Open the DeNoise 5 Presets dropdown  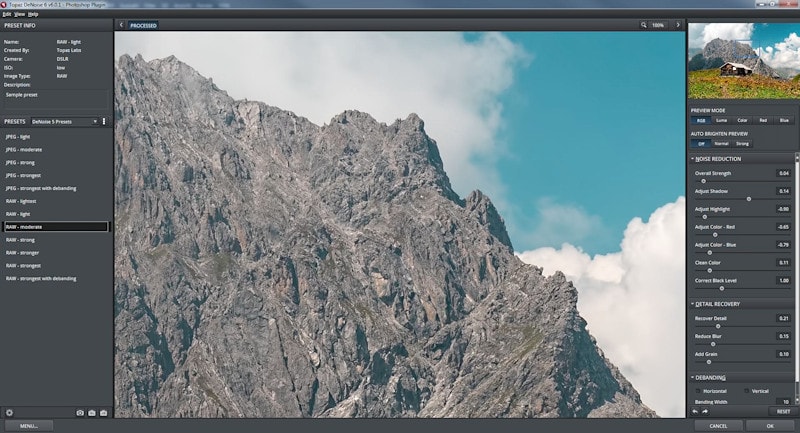pyautogui.click(x=63, y=121)
